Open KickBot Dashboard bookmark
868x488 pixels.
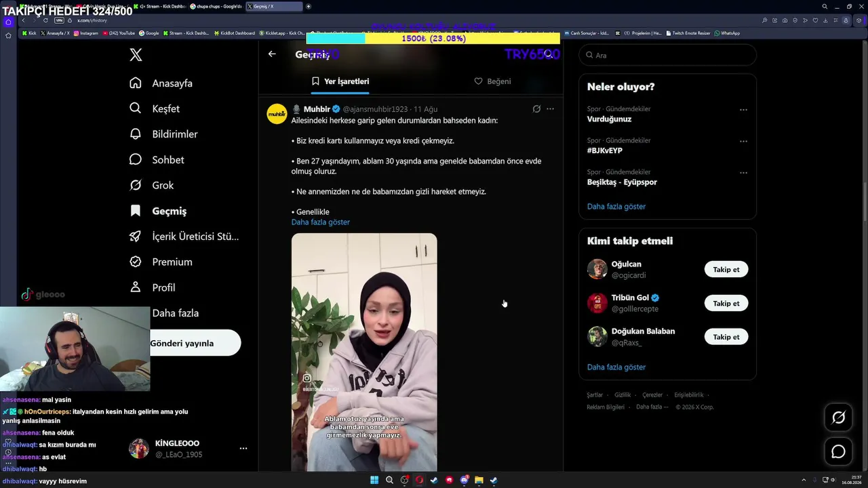(235, 33)
